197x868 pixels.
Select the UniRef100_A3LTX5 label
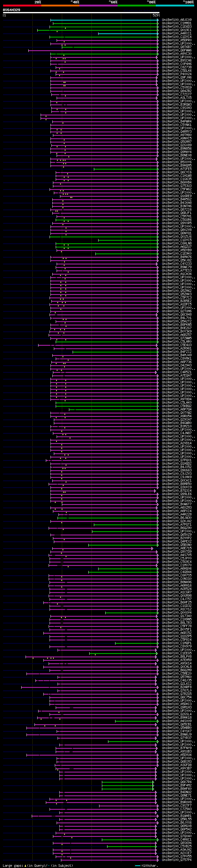(x=176, y=98)
